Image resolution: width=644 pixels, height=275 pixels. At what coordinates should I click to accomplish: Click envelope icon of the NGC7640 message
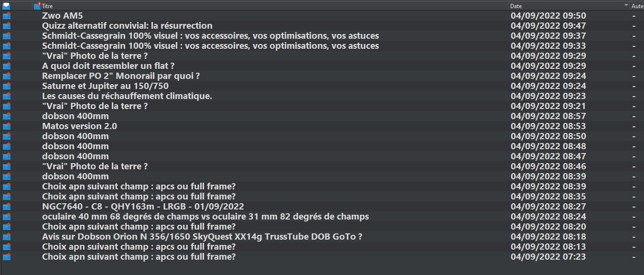tap(7, 207)
